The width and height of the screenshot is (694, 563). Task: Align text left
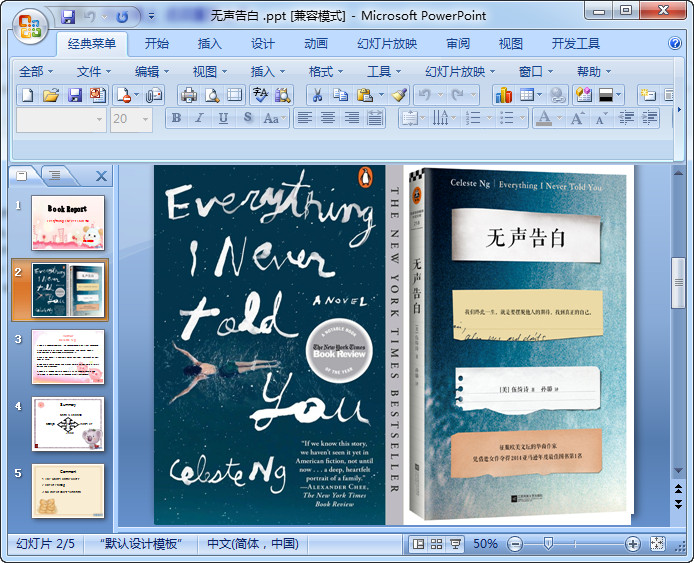pyautogui.click(x=305, y=118)
